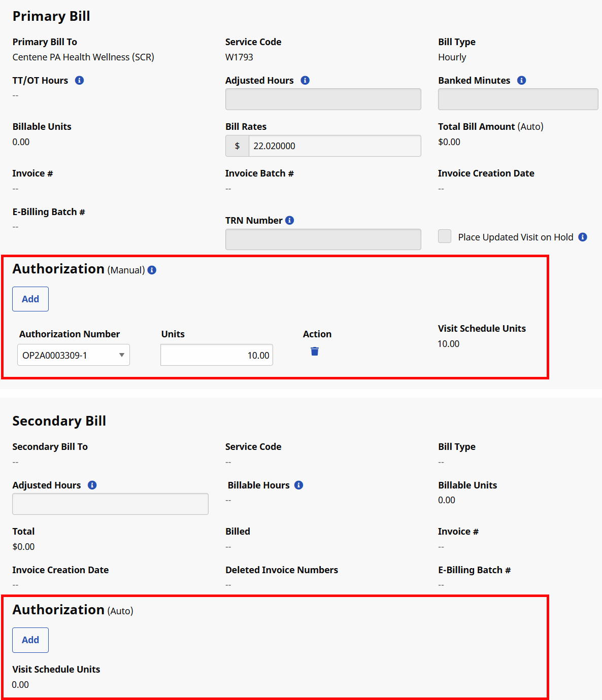The image size is (602, 700).
Task: Click info icon beside Secondary Bill Adjusted Hours
Action: (92, 485)
